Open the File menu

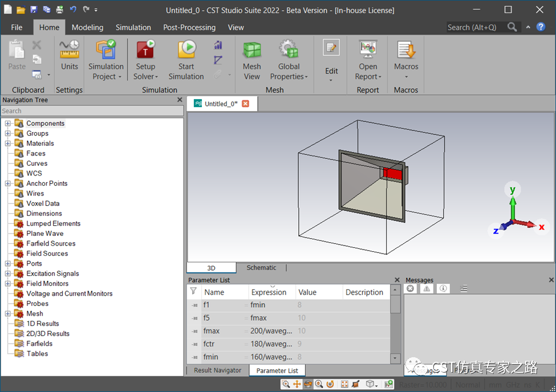tap(17, 27)
